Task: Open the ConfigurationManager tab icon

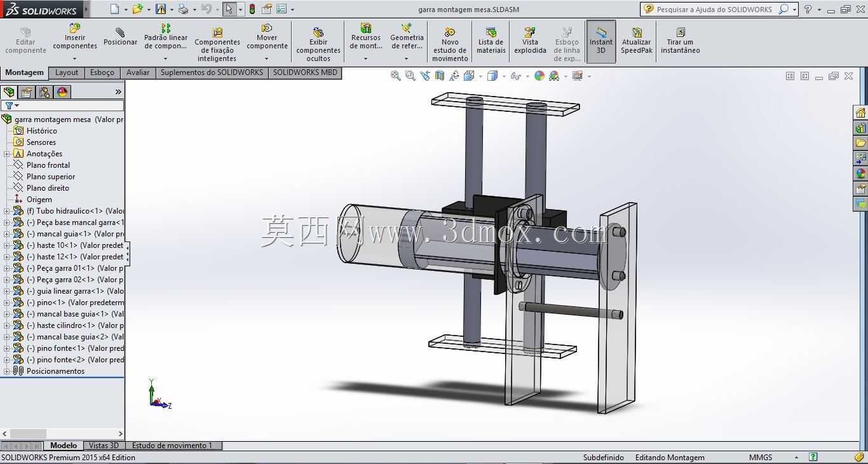Action: point(44,92)
